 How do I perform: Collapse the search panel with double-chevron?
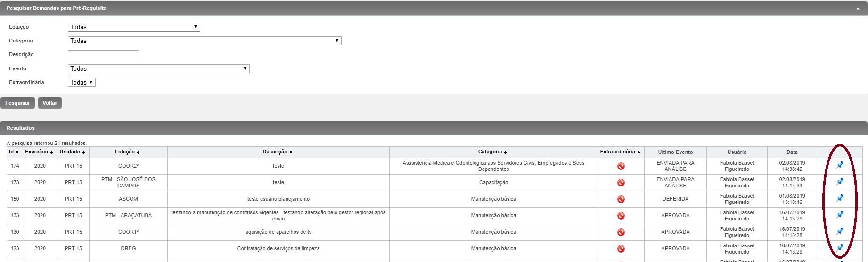(858, 8)
